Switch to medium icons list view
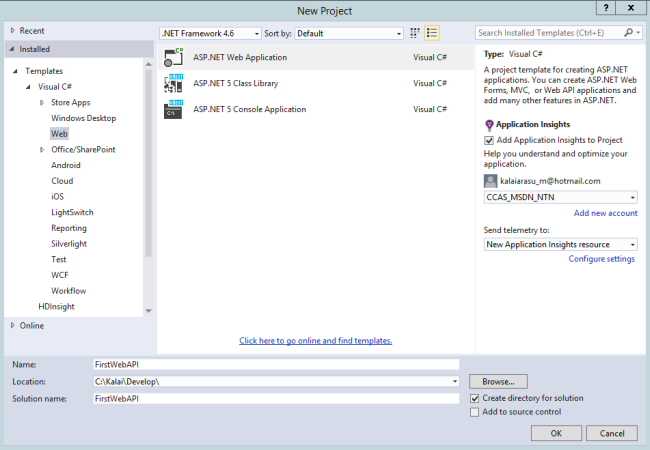Viewport: 650px width, 450px height. pyautogui.click(x=432, y=33)
